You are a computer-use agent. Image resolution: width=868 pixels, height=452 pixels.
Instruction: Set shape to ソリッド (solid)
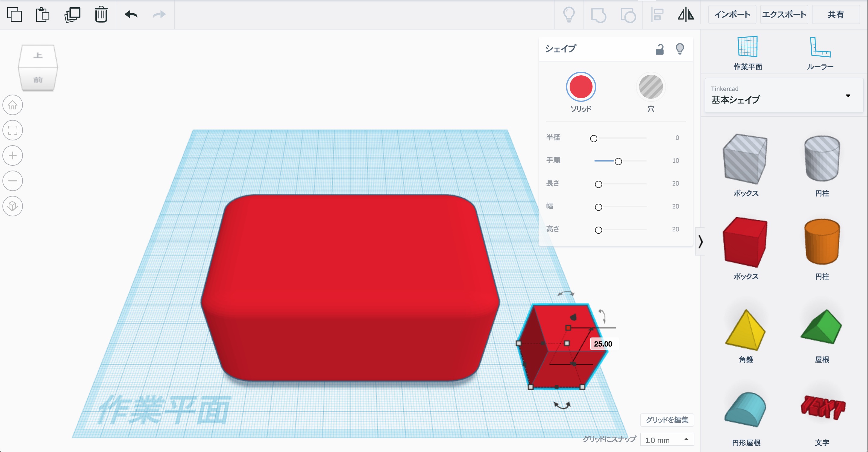(580, 87)
